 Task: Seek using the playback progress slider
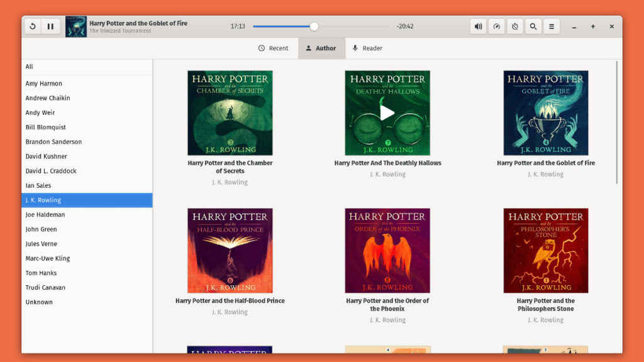pos(313,26)
